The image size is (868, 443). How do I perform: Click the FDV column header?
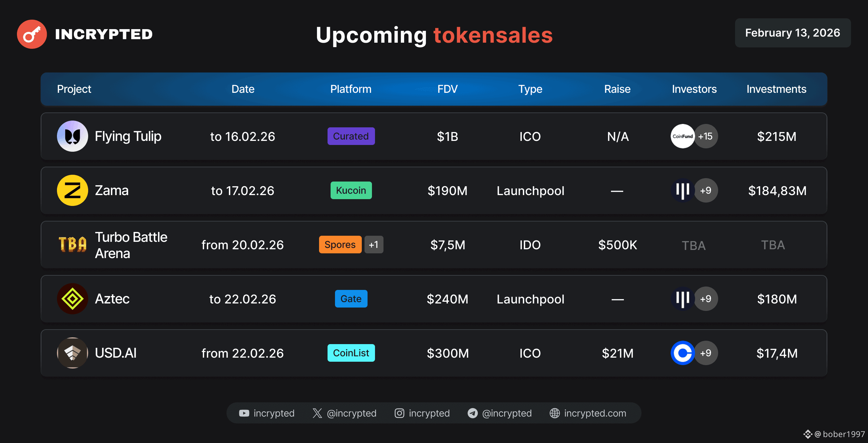click(x=448, y=89)
